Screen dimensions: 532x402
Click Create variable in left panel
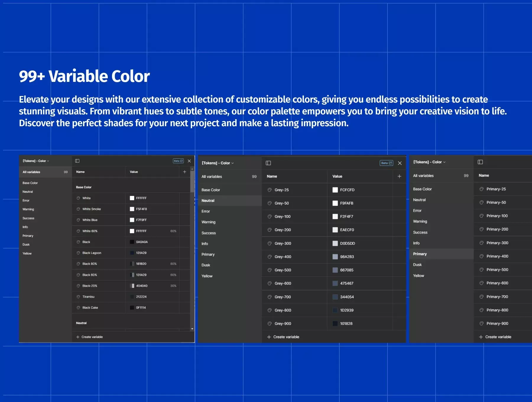pos(90,337)
